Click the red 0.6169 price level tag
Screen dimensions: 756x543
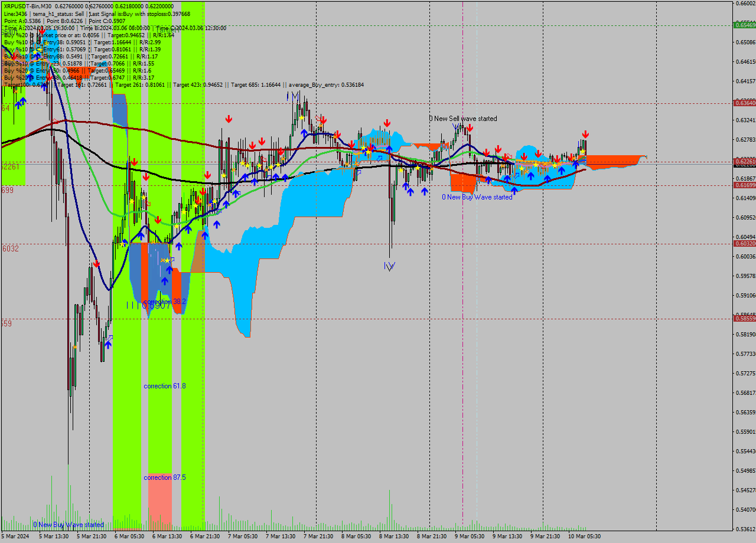pos(744,185)
